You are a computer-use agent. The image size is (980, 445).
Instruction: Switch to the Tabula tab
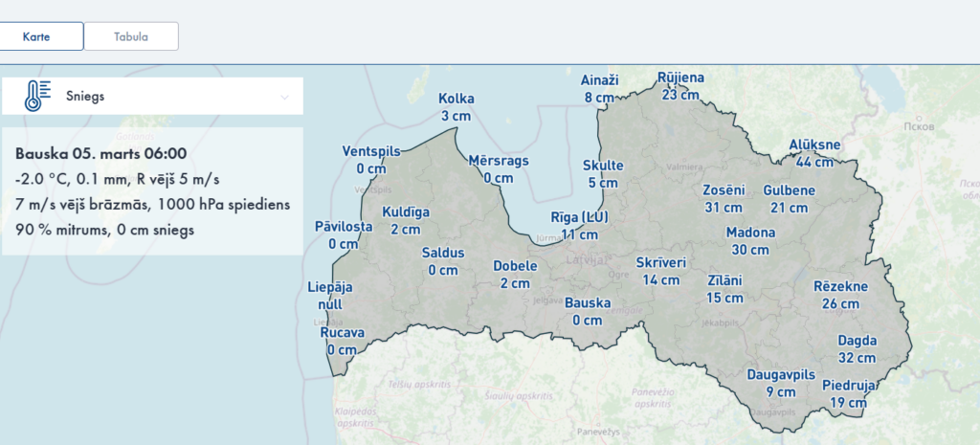point(130,36)
